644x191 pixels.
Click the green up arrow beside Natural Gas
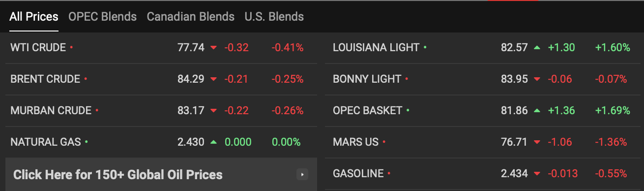tap(213, 142)
